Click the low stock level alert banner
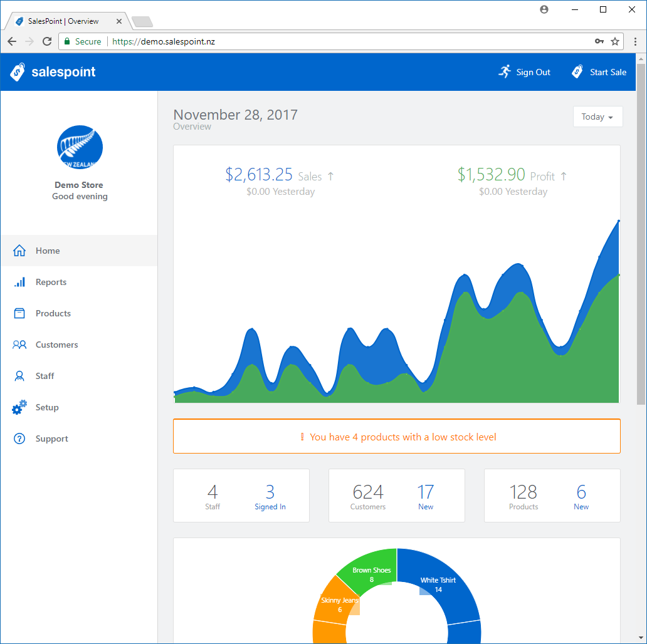Image resolution: width=647 pixels, height=644 pixels. 396,436
